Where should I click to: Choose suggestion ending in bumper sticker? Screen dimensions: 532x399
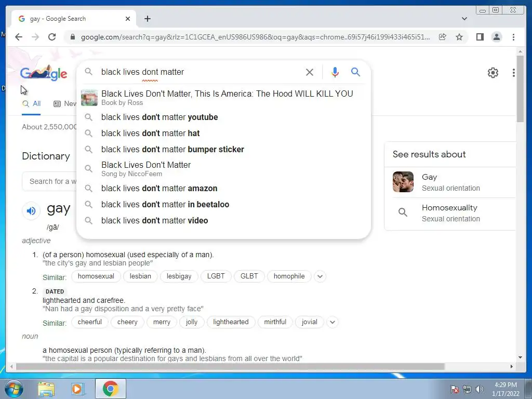(224, 149)
